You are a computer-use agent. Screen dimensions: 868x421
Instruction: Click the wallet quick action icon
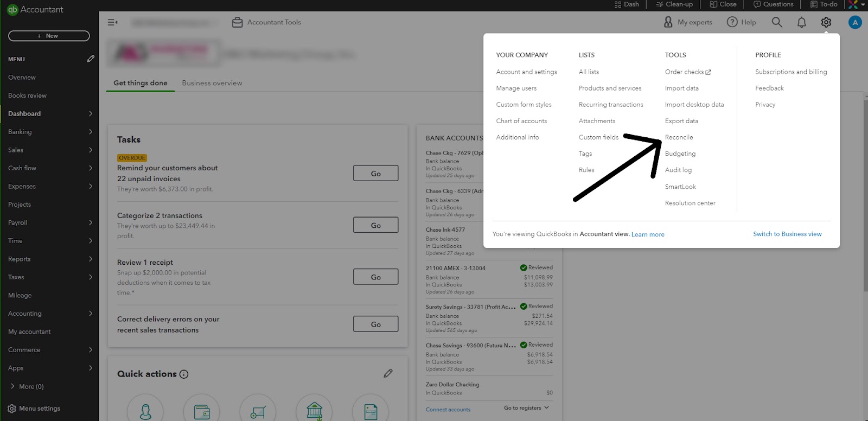202,411
